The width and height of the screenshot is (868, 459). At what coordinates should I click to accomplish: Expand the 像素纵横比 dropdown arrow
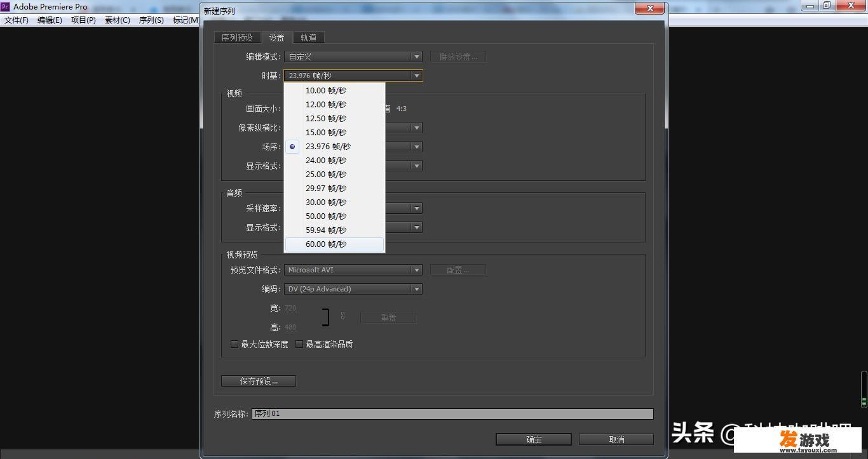417,128
